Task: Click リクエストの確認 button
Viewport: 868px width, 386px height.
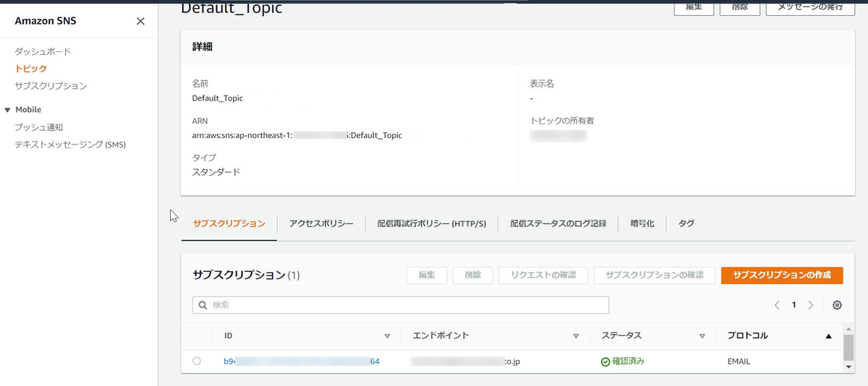Action: 543,275
